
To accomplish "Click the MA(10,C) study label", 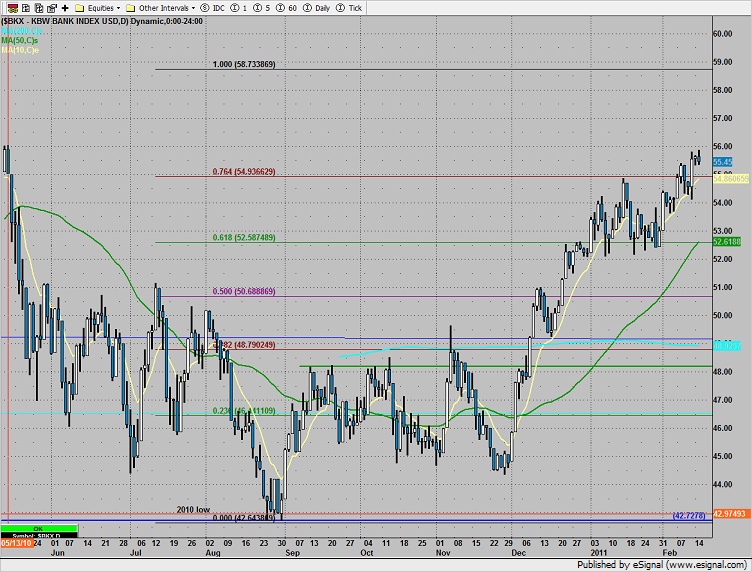I will coord(20,48).
